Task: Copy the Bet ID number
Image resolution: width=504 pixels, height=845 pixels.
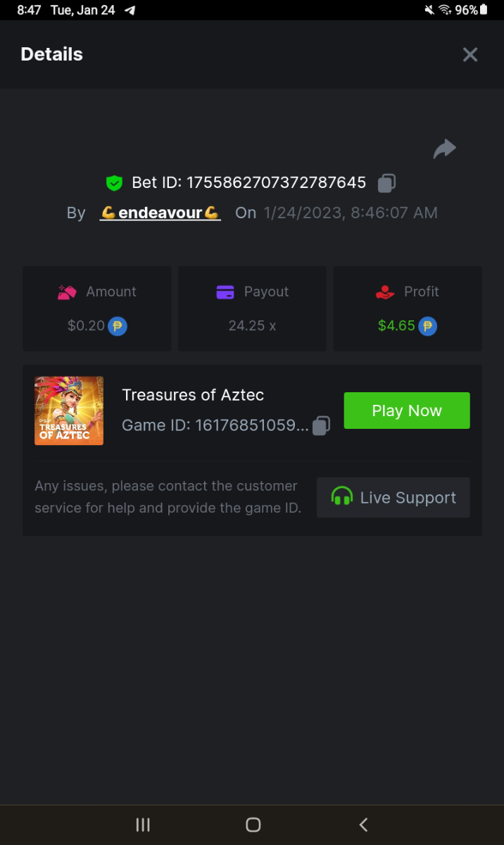Action: 386,183
